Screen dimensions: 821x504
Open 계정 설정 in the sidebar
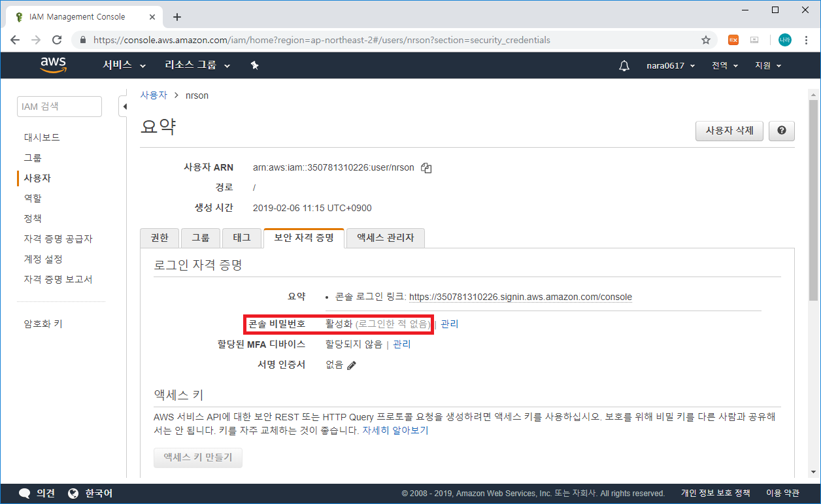pos(43,259)
